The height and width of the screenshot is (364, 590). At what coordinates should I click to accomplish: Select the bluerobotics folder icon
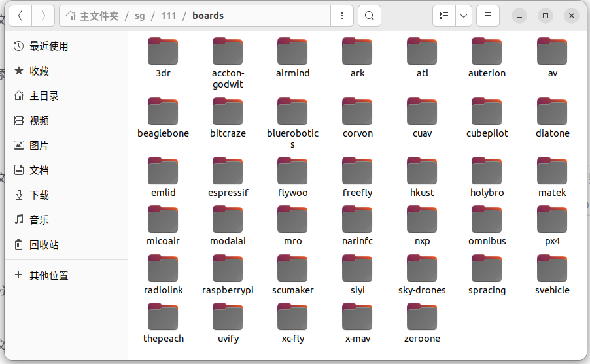tap(292, 111)
